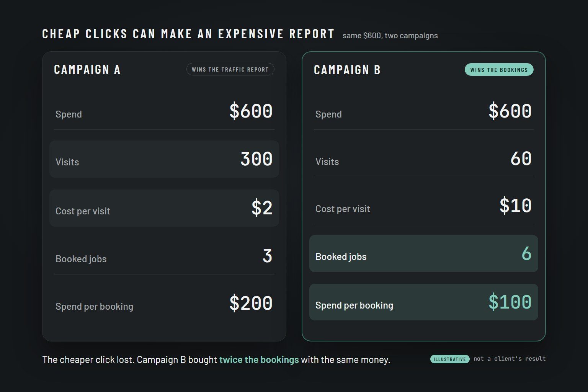The width and height of the screenshot is (588, 392).
Task: Click the 60 visits value
Action: point(521,158)
